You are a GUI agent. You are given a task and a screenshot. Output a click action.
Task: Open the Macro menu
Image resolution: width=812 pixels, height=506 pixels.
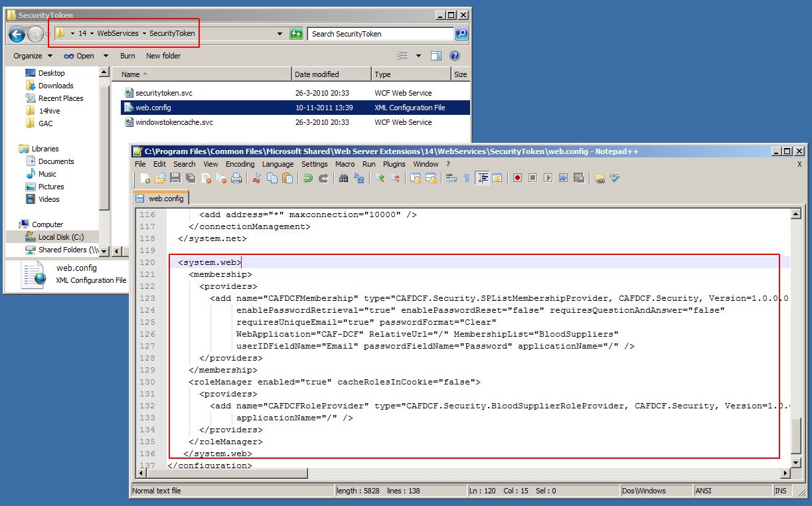(x=345, y=164)
